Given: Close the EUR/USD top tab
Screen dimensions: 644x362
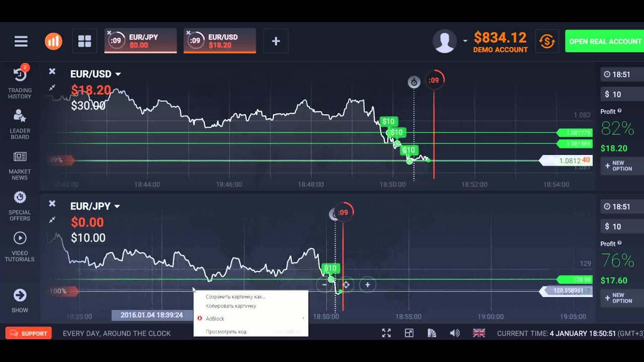Looking at the screenshot, I should (189, 33).
